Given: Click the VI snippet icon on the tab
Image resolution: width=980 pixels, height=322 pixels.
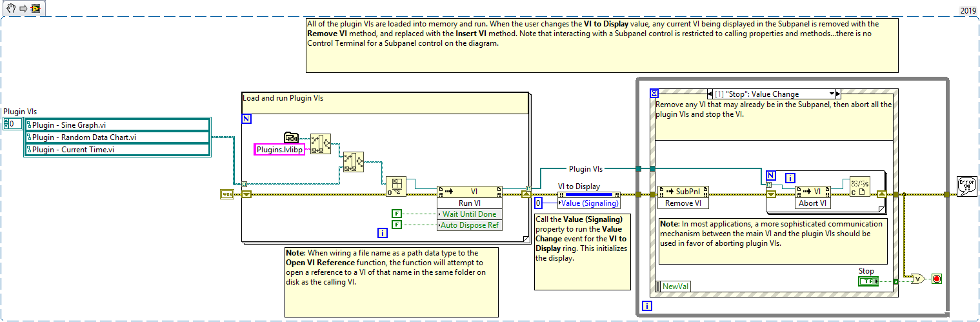Looking at the screenshot, I should [35, 8].
